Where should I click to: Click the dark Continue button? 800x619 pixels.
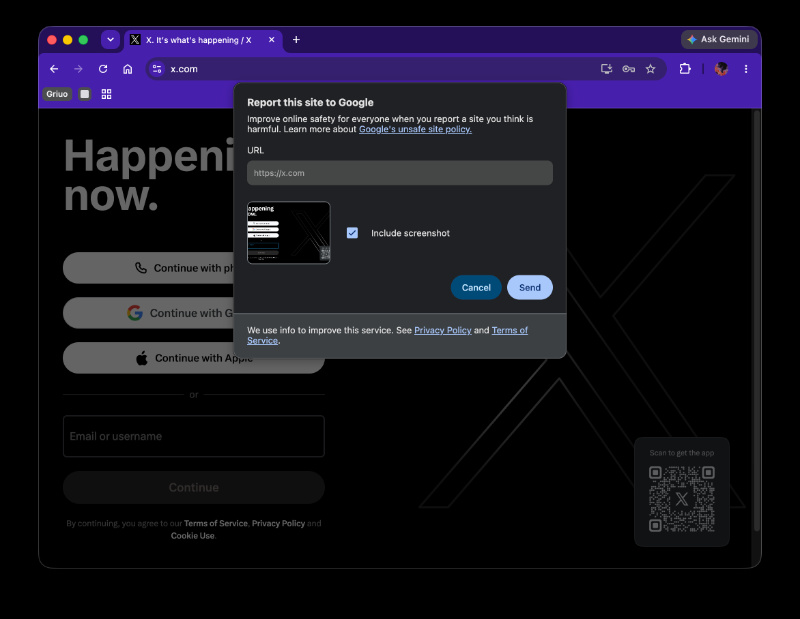coord(194,487)
